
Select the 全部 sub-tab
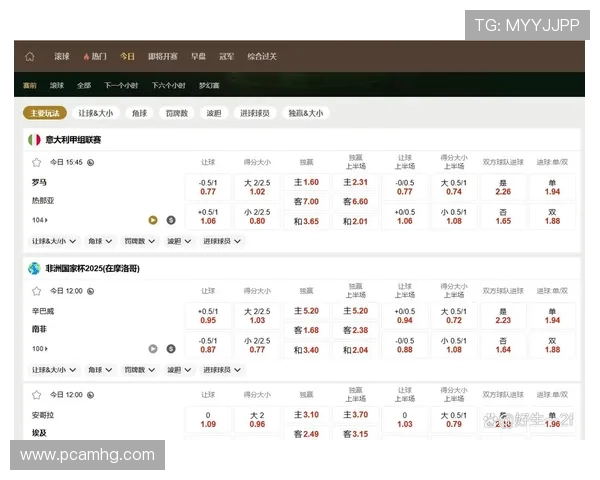pos(84,85)
